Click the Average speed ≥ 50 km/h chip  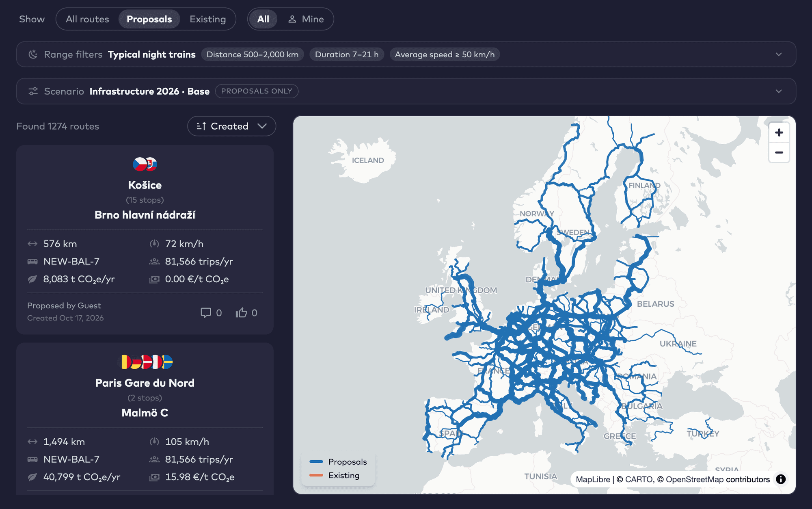(445, 54)
